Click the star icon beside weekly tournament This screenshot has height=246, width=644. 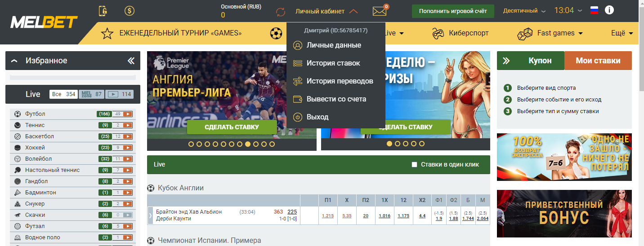pyautogui.click(x=107, y=33)
